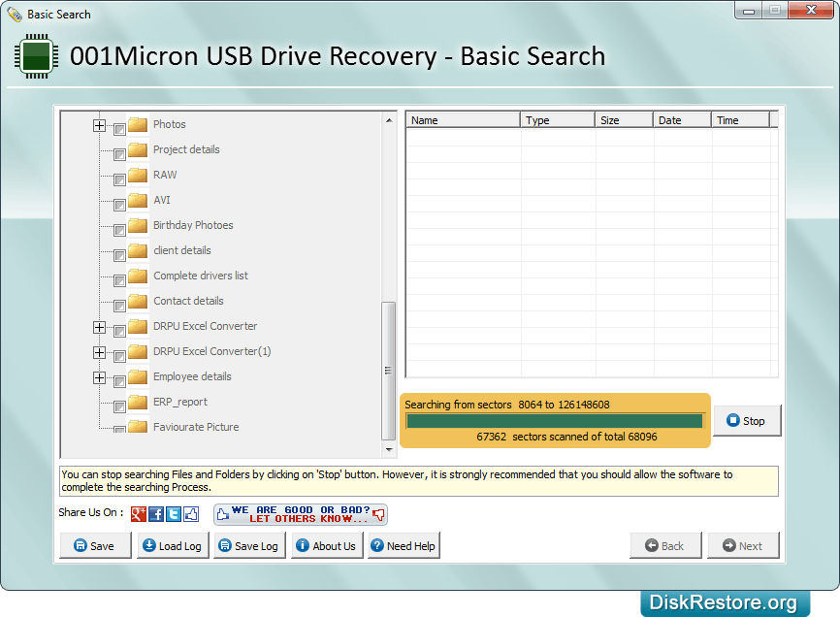Go Back to the previous step
This screenshot has width=840, height=617.
[665, 546]
